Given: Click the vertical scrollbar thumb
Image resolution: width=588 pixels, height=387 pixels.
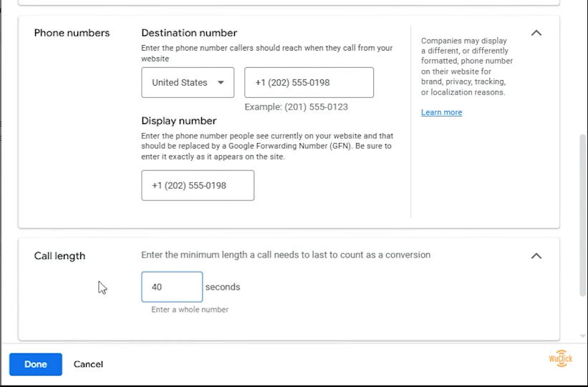Looking at the screenshot, I should click(x=582, y=215).
